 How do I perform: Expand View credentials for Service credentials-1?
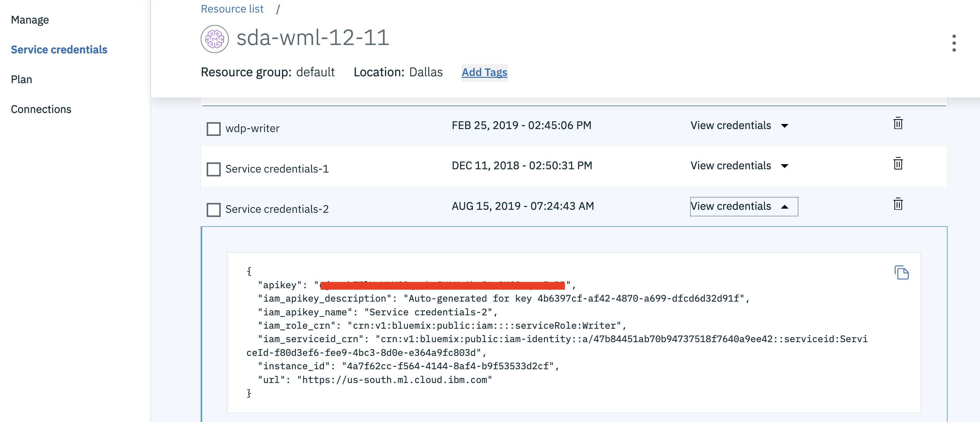point(739,166)
